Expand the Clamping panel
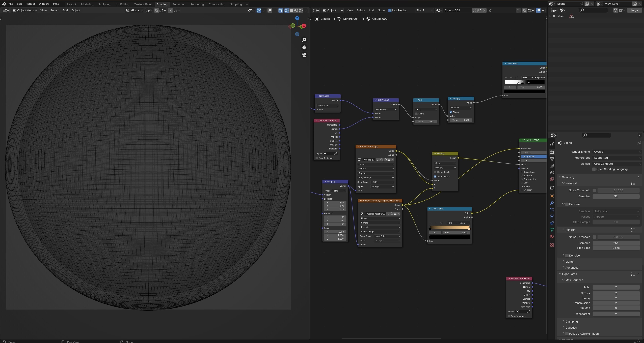The width and height of the screenshot is (644, 343). click(x=571, y=322)
